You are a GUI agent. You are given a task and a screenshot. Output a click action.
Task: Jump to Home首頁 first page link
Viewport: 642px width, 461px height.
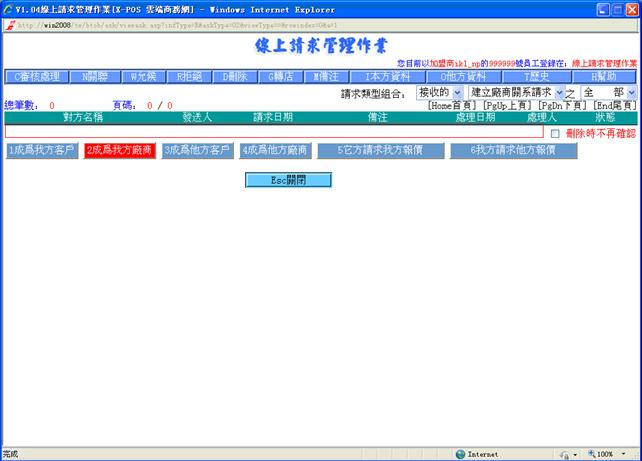452,105
